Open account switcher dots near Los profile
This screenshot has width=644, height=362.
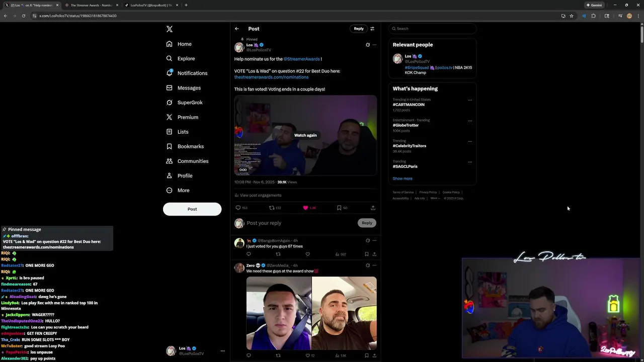click(222, 351)
